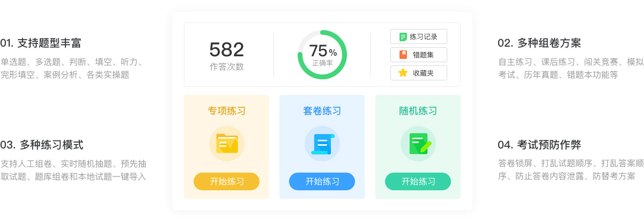Viewport: 644px width, 223px height.
Task: Click the 582 作答次数 counter
Action: [226, 55]
